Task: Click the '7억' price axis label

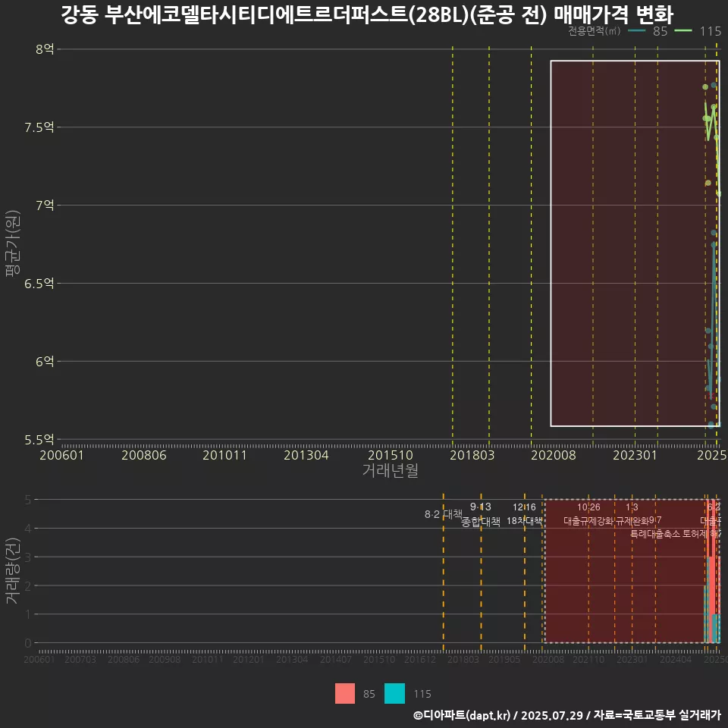Action: [x=45, y=206]
